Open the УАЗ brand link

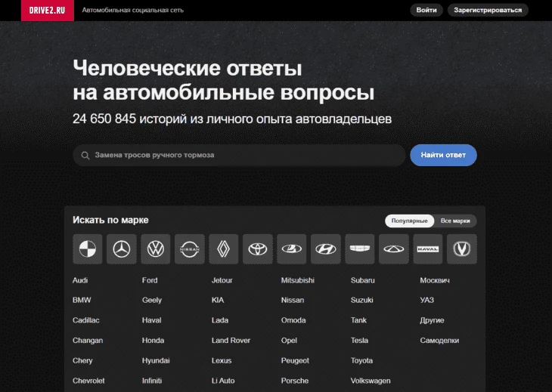426,300
